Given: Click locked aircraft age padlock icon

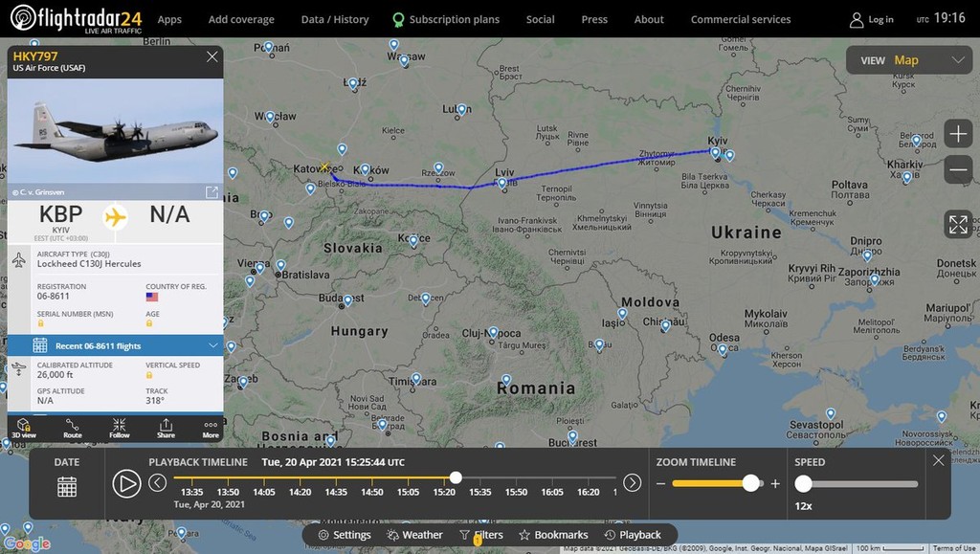Looking at the screenshot, I should [149, 323].
